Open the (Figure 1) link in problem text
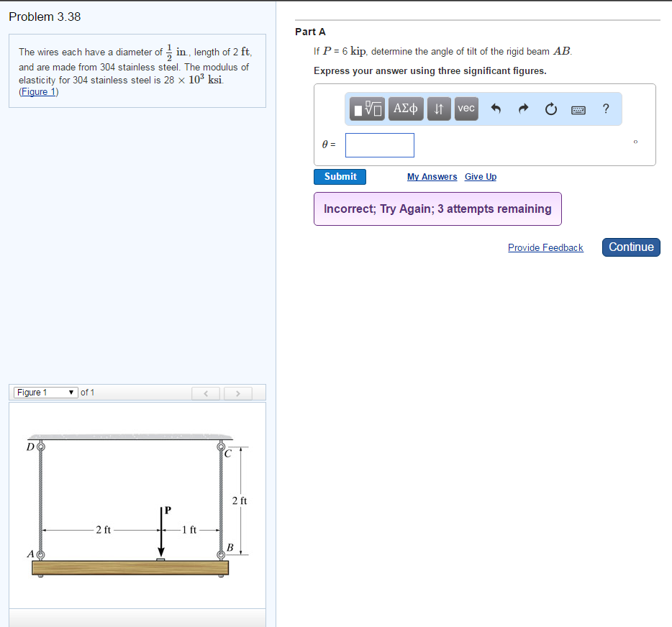The width and height of the screenshot is (672, 627). click(x=39, y=91)
